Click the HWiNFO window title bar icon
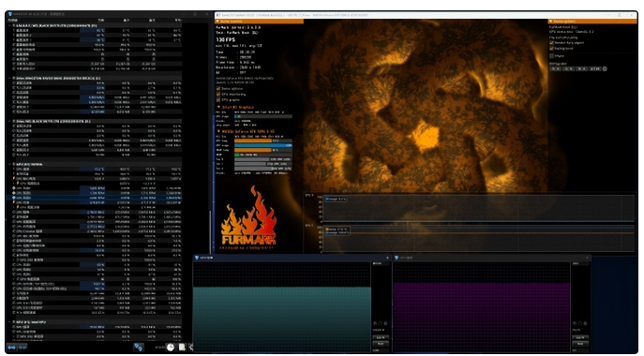Screen dimensions: 644x356 tap(10, 14)
